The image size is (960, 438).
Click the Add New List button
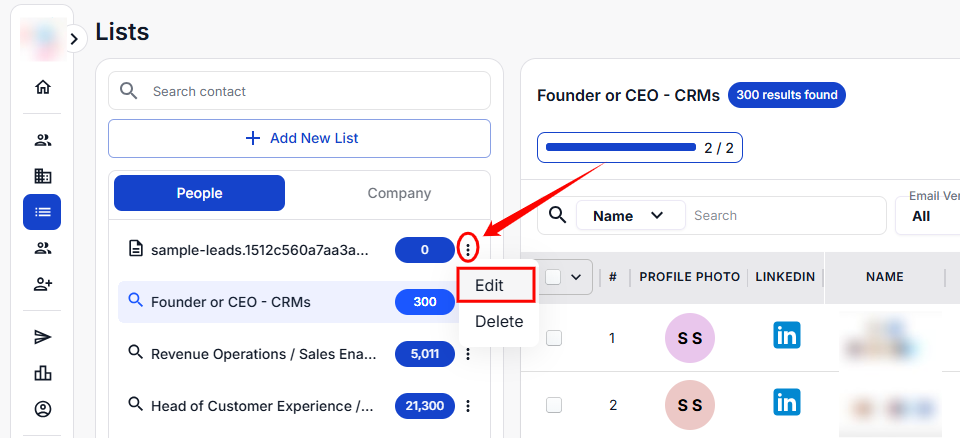(299, 138)
